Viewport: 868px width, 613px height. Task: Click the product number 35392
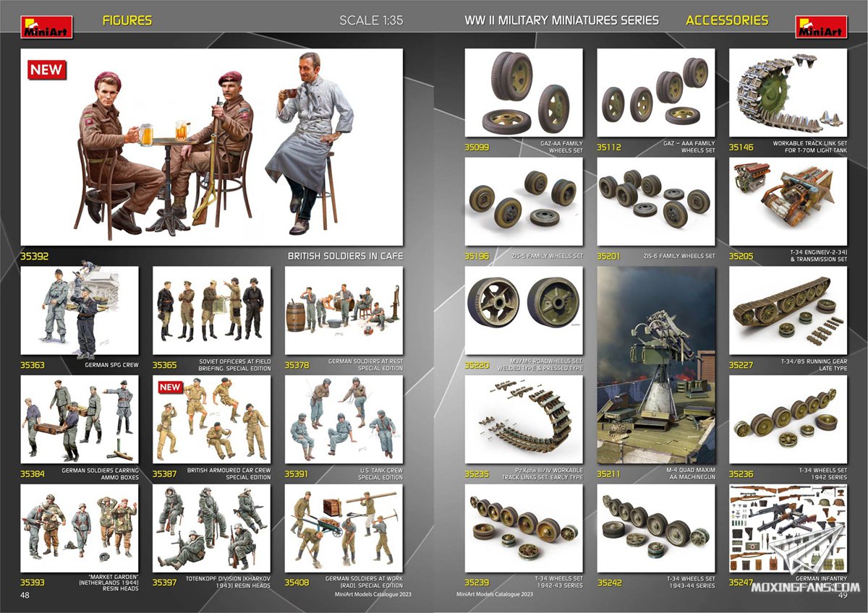pyautogui.click(x=34, y=256)
